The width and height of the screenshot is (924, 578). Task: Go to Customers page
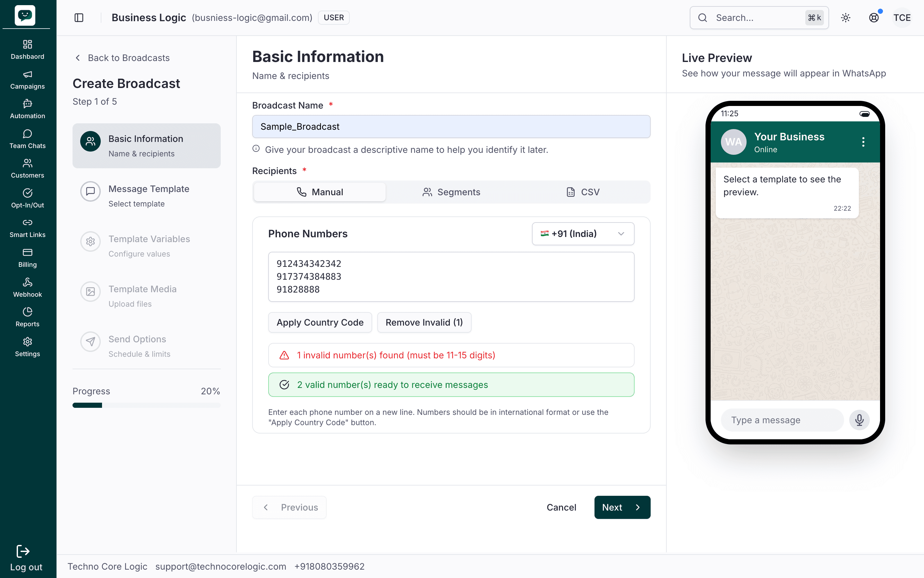28,169
